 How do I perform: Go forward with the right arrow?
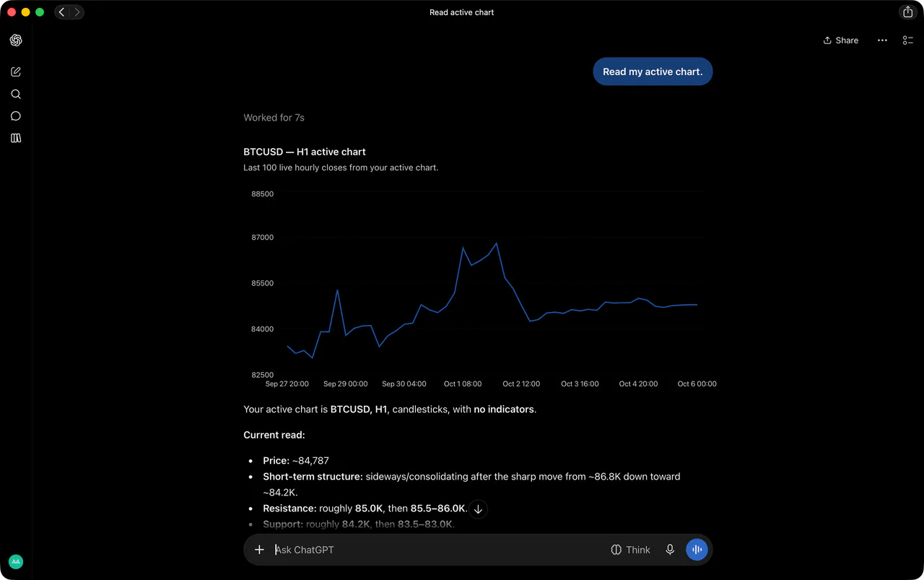pos(77,12)
